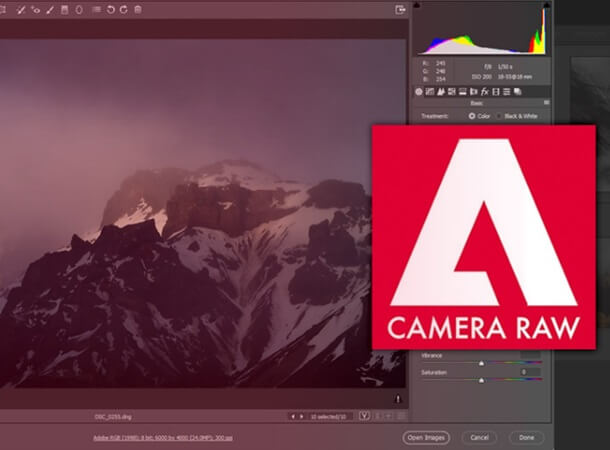Click the Saturation value field
This screenshot has width=610, height=450.
[531, 372]
